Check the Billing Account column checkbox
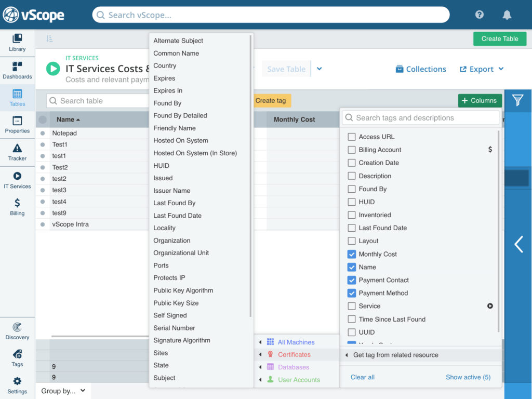The image size is (532, 399). coord(352,150)
